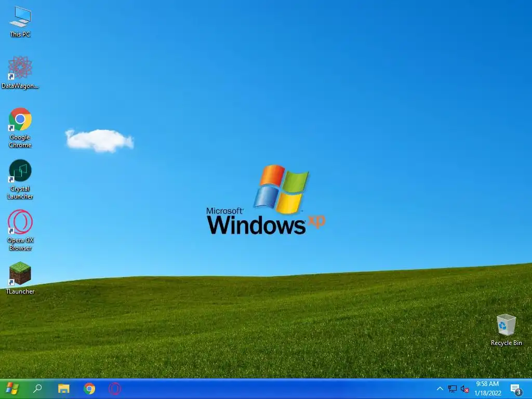The height and width of the screenshot is (399, 532).
Task: Open the Start menu
Action: 12,389
